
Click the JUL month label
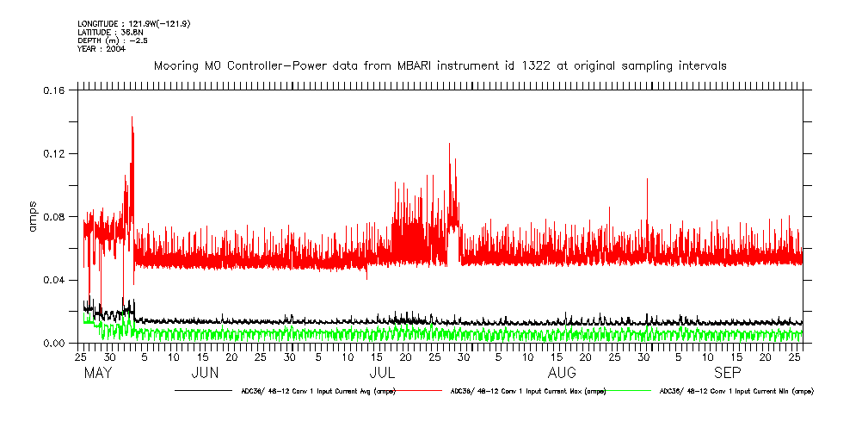382,373
